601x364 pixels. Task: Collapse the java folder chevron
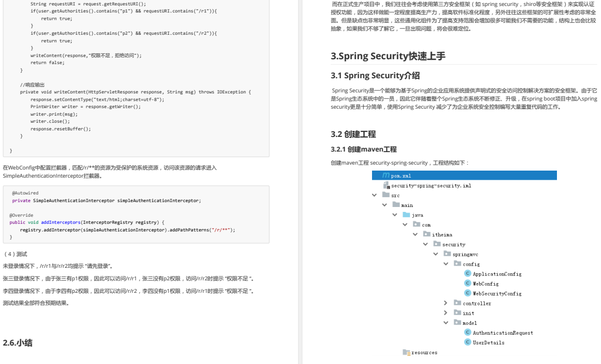click(x=395, y=215)
